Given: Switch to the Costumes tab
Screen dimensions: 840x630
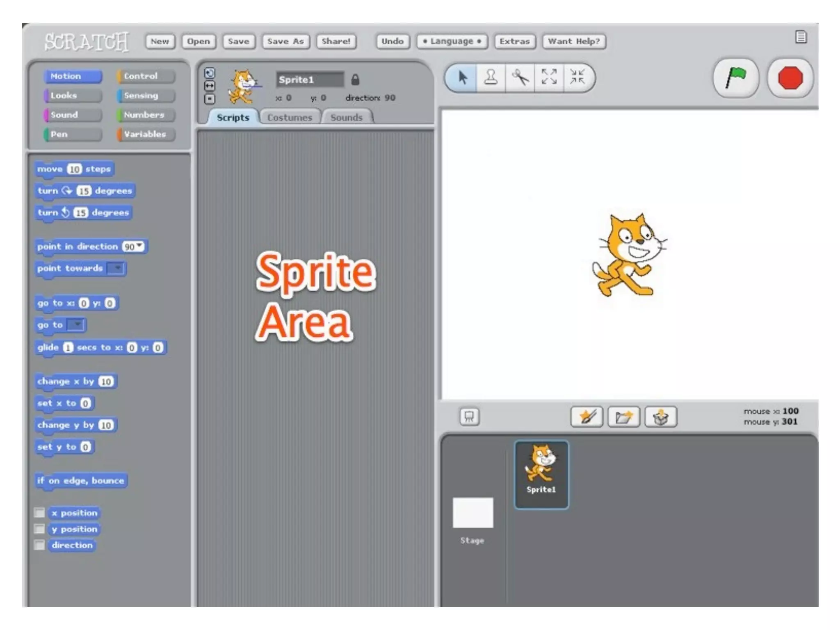Looking at the screenshot, I should [x=290, y=117].
